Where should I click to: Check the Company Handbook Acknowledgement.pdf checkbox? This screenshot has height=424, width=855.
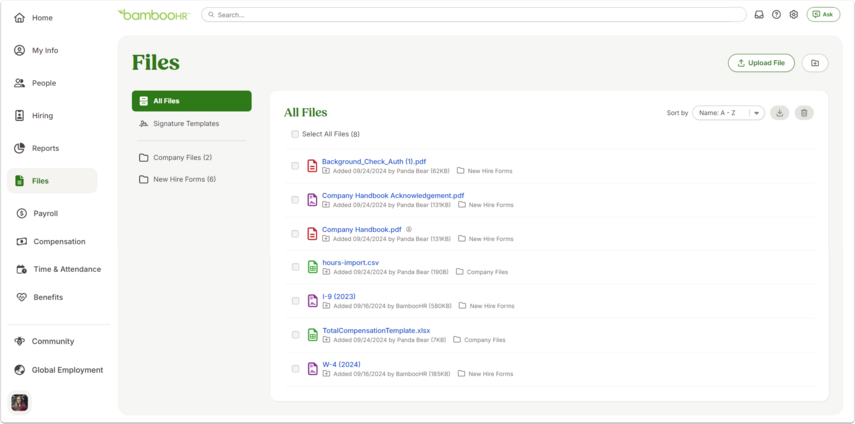pos(295,200)
